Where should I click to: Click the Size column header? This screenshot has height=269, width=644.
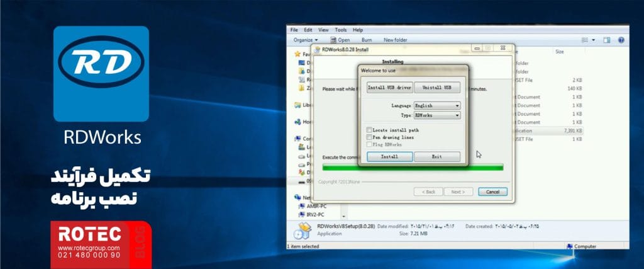(559, 52)
